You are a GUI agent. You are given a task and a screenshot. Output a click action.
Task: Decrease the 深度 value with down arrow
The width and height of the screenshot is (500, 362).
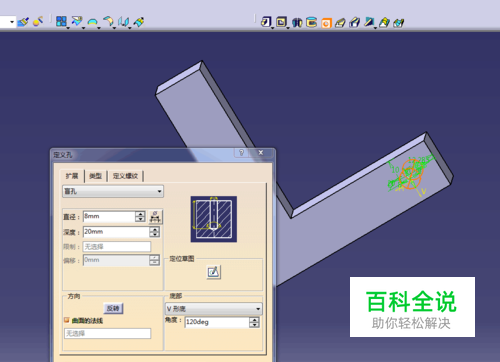point(154,234)
